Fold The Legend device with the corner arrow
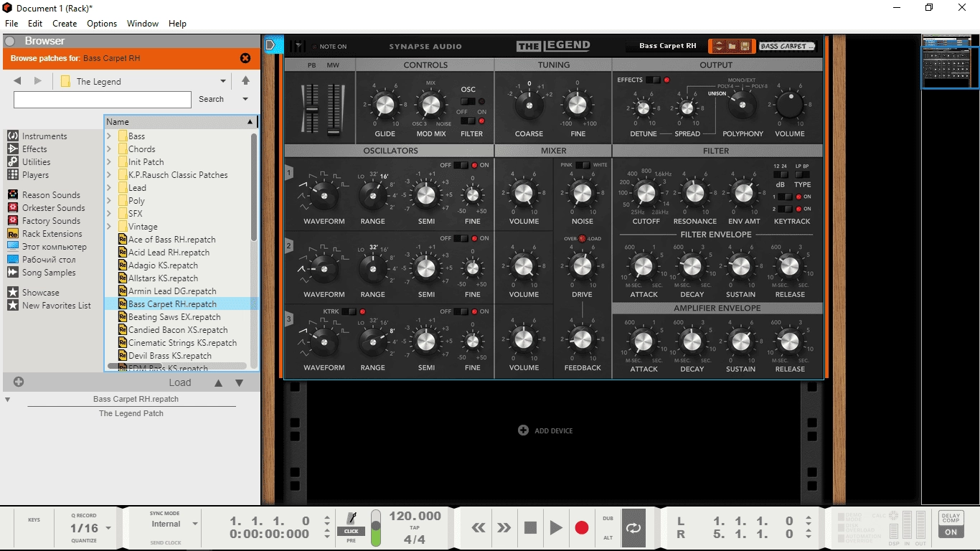The width and height of the screenshot is (980, 551). (298, 46)
